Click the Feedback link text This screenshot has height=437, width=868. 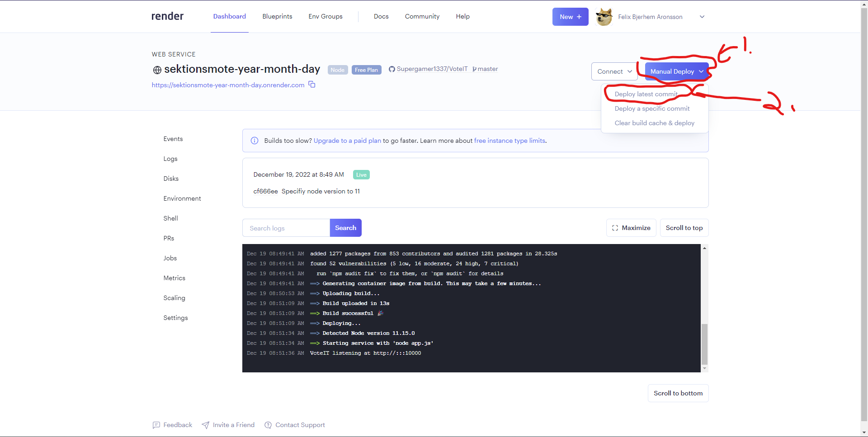coord(178,425)
